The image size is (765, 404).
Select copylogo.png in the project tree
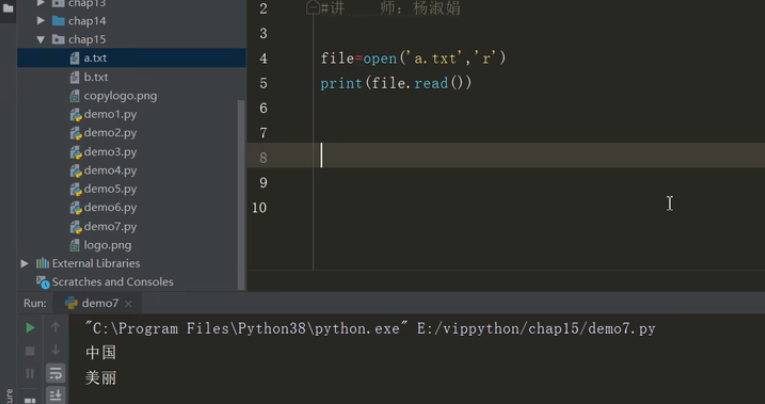coord(120,96)
